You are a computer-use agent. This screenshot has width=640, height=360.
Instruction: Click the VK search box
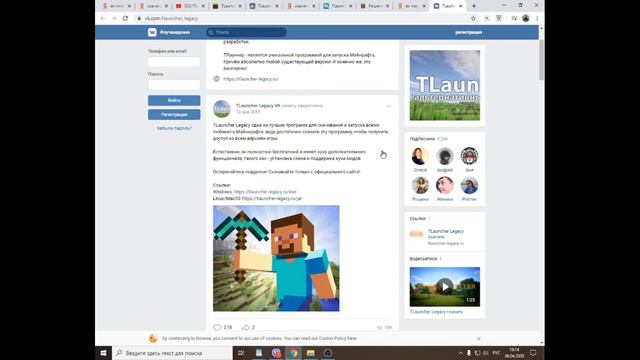(246, 32)
